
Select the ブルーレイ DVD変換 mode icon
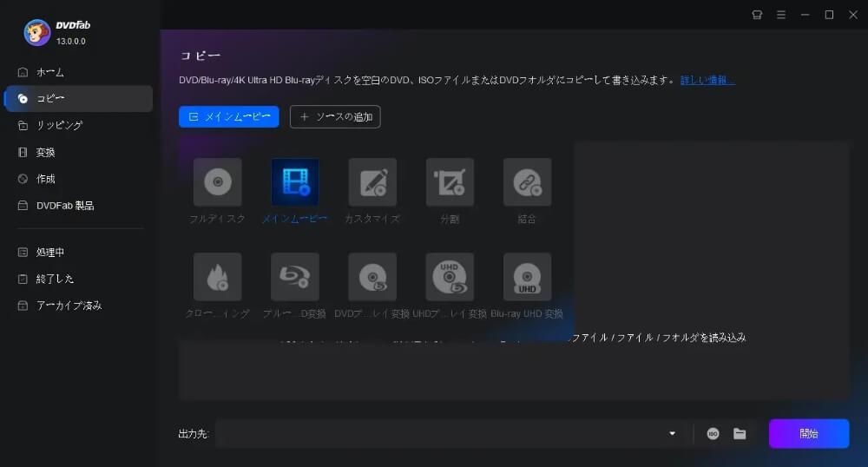[x=295, y=277]
